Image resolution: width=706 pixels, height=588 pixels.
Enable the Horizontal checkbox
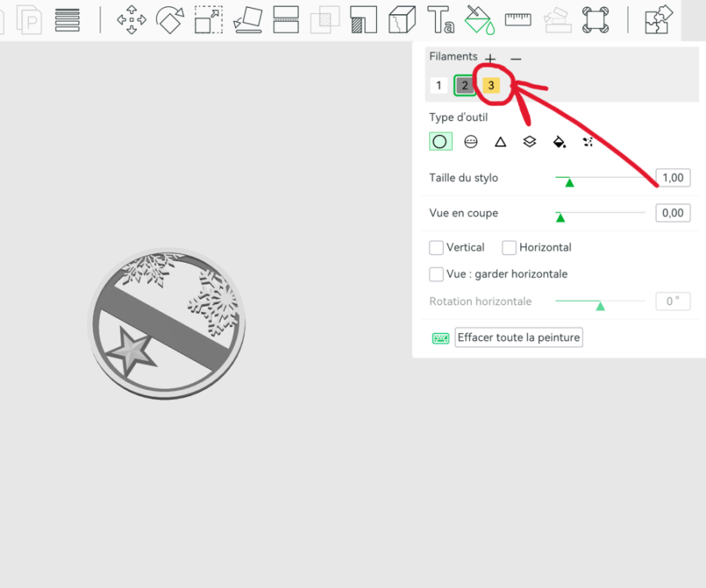(509, 248)
